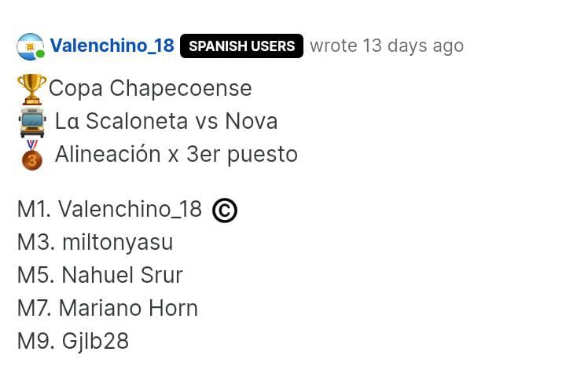The width and height of the screenshot is (566, 392).
Task: Visit the Valenchino_18 profile link
Action: 112,46
